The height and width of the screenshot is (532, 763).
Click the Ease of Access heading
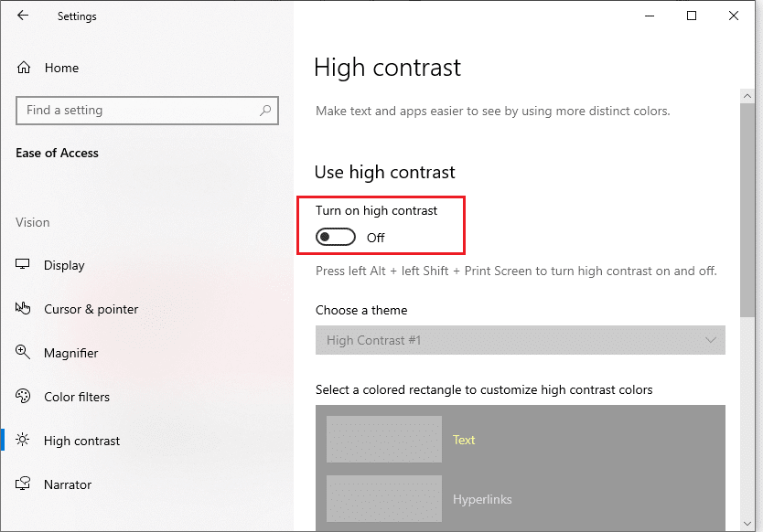pos(57,153)
